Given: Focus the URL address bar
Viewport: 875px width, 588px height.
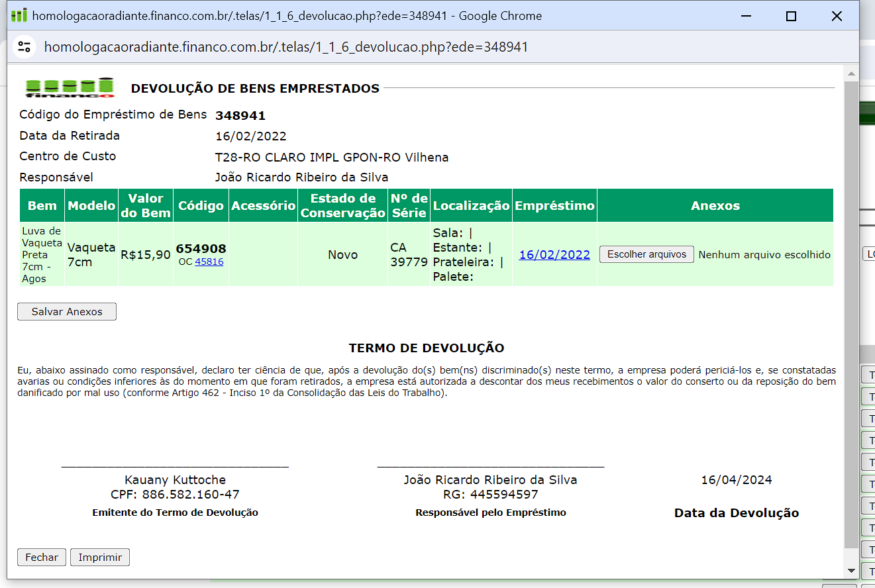Looking at the screenshot, I should (285, 47).
